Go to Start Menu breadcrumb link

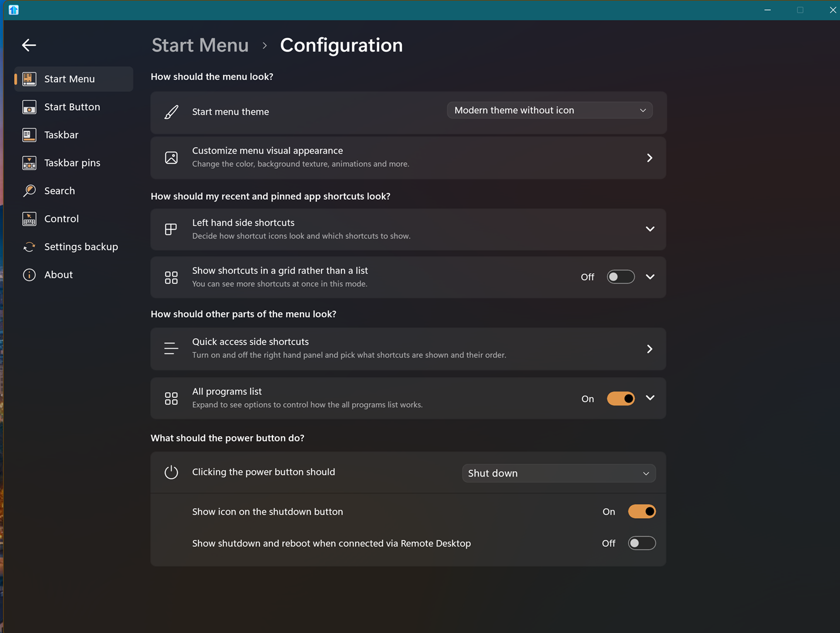pos(200,45)
